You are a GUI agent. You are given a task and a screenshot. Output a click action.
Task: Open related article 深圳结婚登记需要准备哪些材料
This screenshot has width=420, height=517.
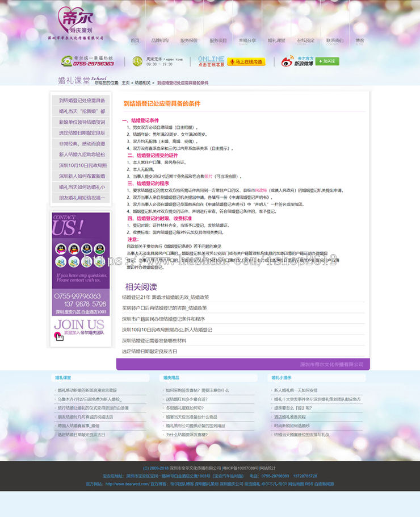(x=154, y=341)
